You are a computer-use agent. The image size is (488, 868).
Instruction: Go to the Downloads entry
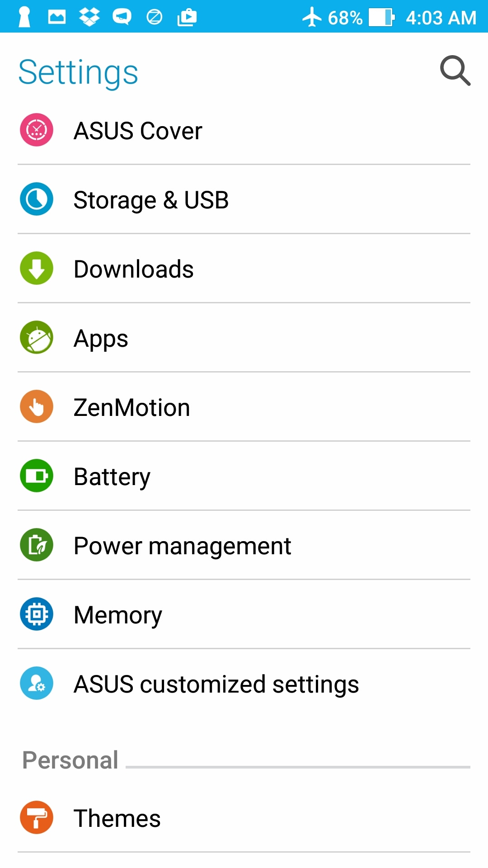(x=134, y=269)
